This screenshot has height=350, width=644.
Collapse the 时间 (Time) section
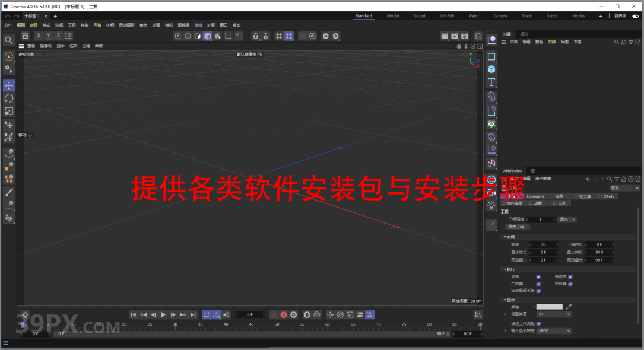(x=505, y=237)
